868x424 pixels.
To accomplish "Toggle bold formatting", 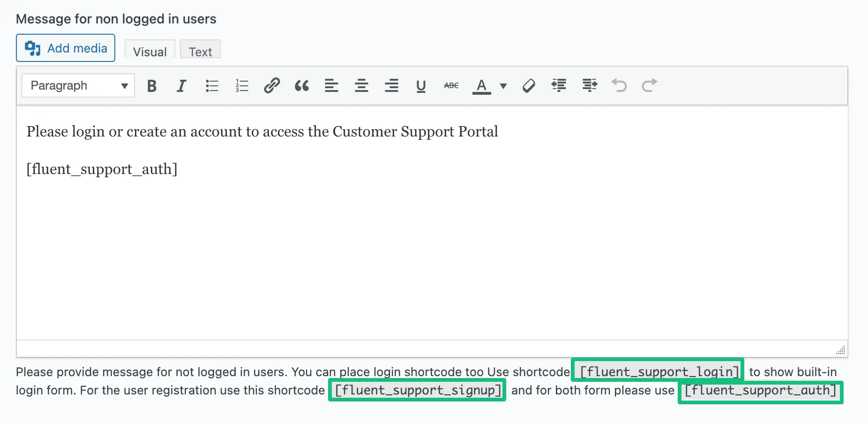I will [x=151, y=86].
